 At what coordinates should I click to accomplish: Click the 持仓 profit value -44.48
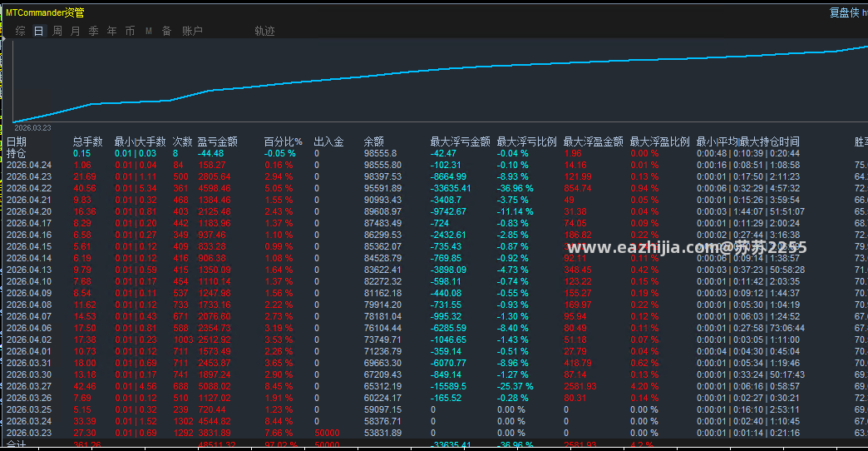click(211, 153)
